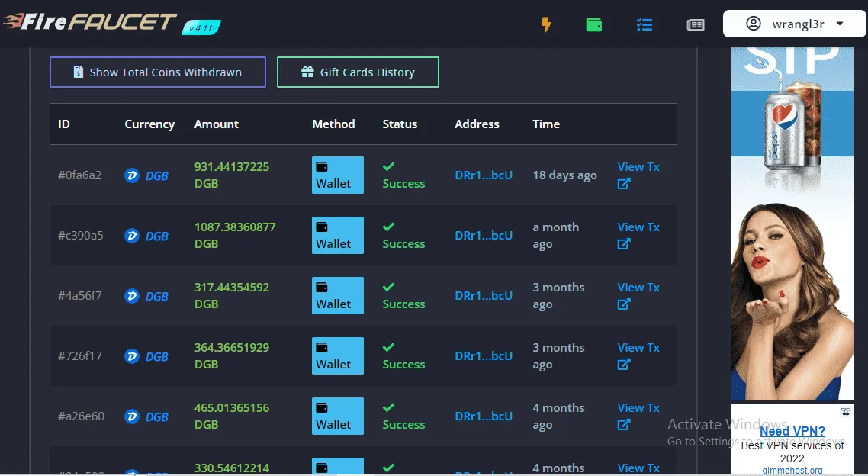
Task: Click amount 364.36651929 DGB
Action: click(x=231, y=356)
